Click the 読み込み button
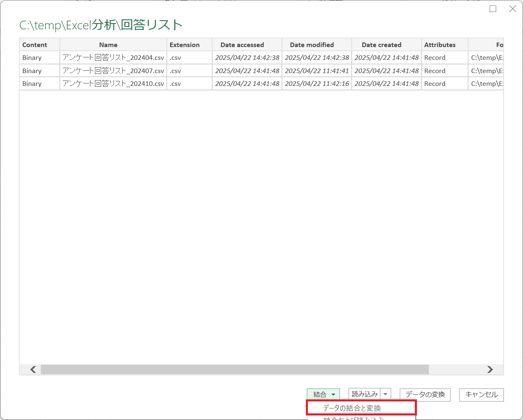The height and width of the screenshot is (420, 523). point(364,394)
